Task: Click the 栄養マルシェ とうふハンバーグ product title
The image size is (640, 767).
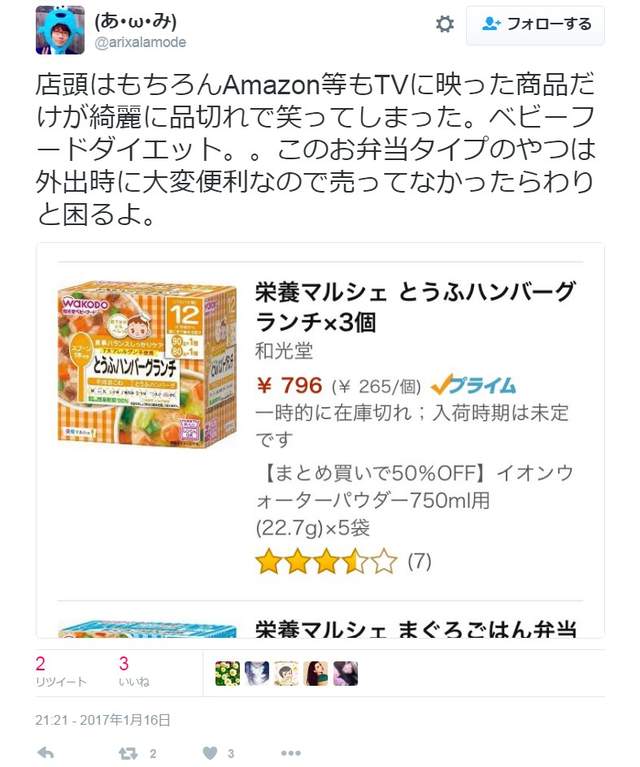Action: pyautogui.click(x=414, y=307)
